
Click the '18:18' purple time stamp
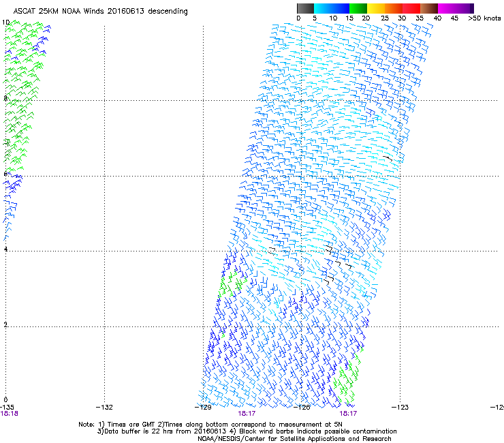(9, 414)
